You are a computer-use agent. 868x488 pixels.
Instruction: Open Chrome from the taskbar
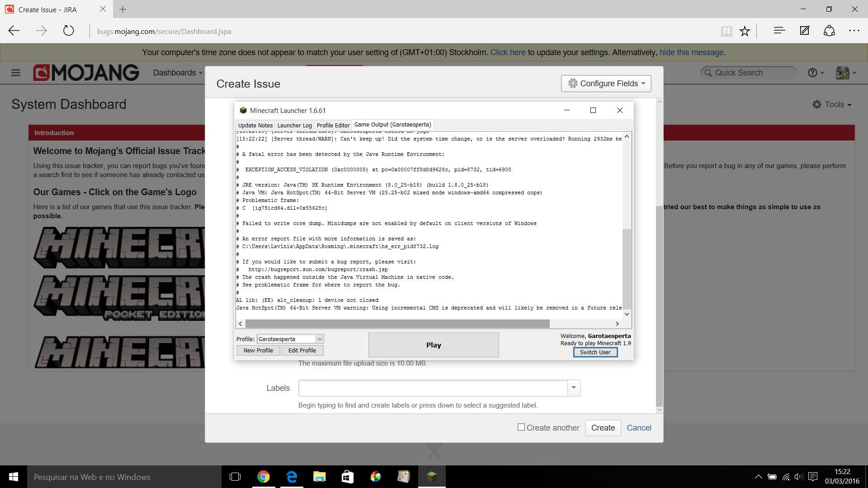coord(263,477)
